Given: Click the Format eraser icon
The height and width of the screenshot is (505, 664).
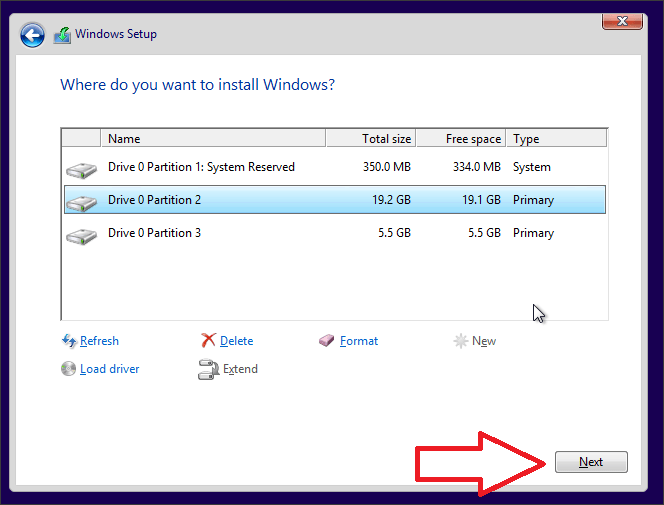Looking at the screenshot, I should [x=327, y=341].
